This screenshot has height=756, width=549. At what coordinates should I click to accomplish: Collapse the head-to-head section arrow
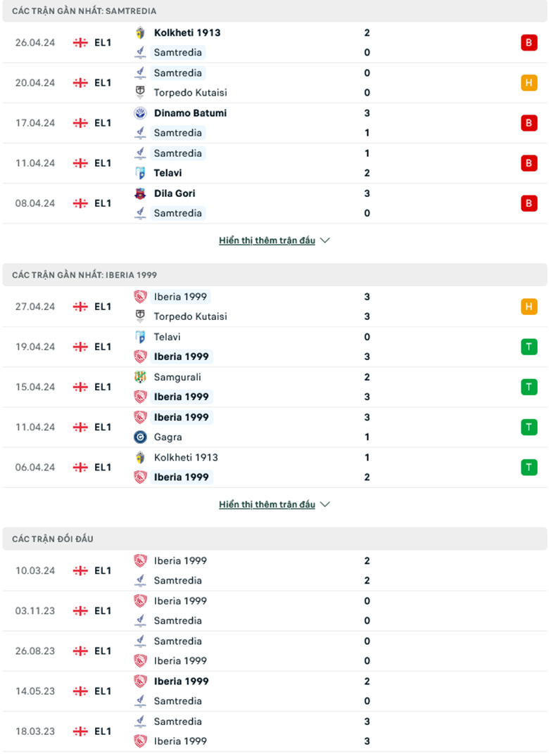tap(324, 504)
